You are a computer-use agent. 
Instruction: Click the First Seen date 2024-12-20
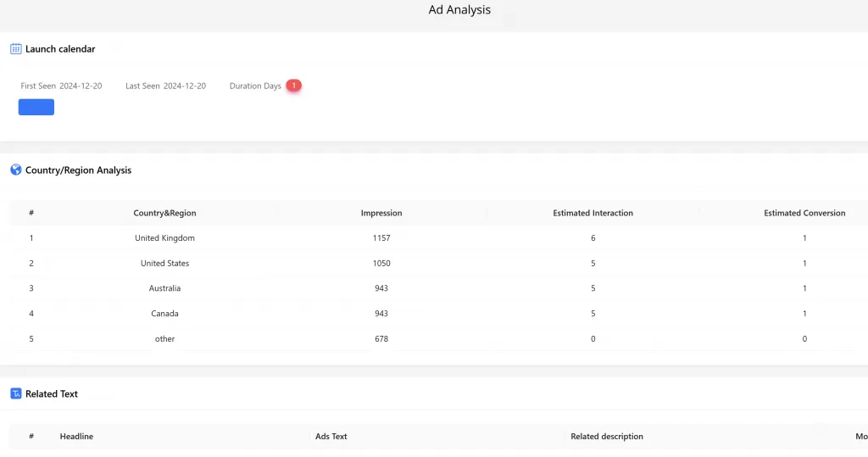81,86
